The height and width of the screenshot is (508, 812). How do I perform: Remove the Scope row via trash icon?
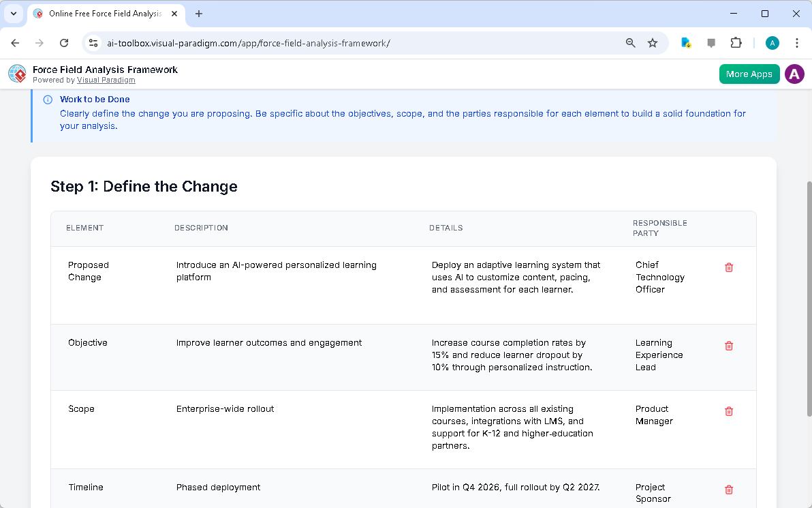(x=728, y=411)
